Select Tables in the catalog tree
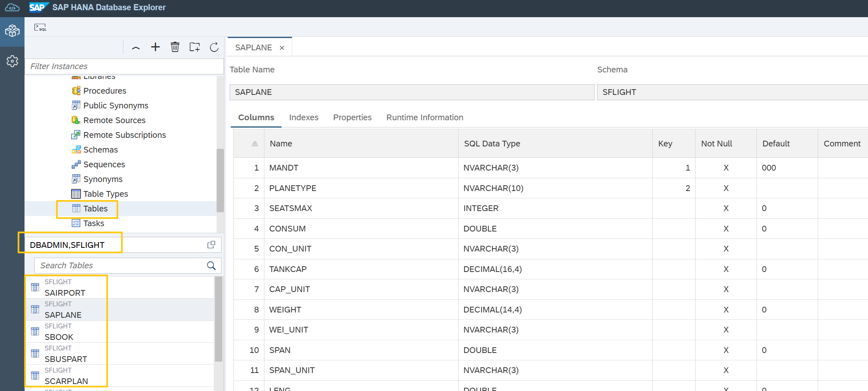 click(x=95, y=209)
